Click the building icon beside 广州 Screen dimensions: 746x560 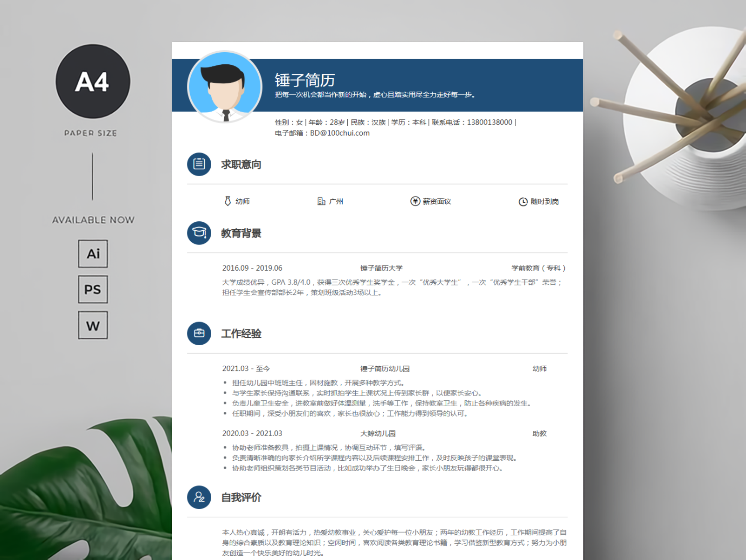[321, 201]
